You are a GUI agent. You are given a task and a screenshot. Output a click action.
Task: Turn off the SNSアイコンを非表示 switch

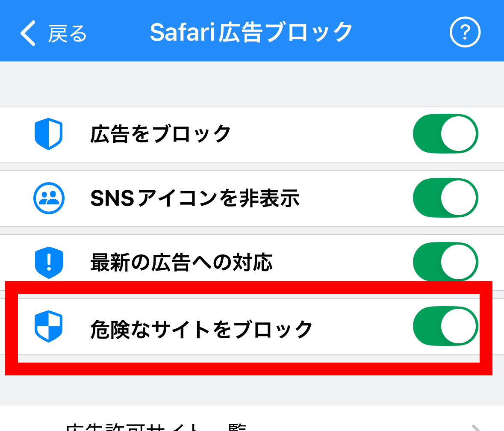445,198
